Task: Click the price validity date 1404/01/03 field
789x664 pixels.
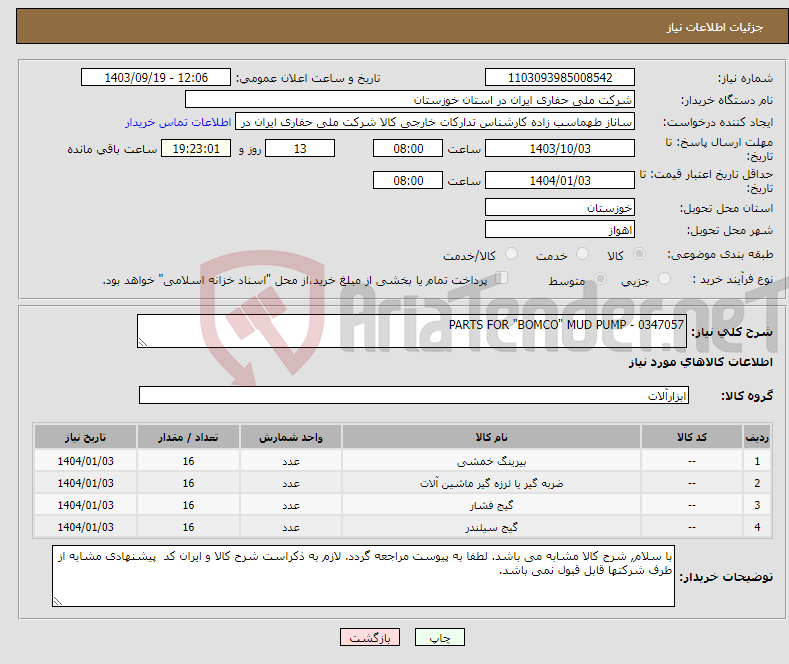Action: coord(560,180)
